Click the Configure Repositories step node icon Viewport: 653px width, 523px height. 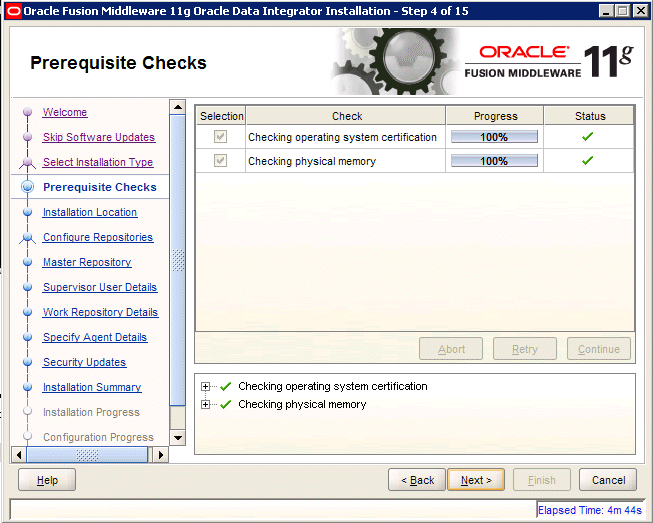(27, 238)
